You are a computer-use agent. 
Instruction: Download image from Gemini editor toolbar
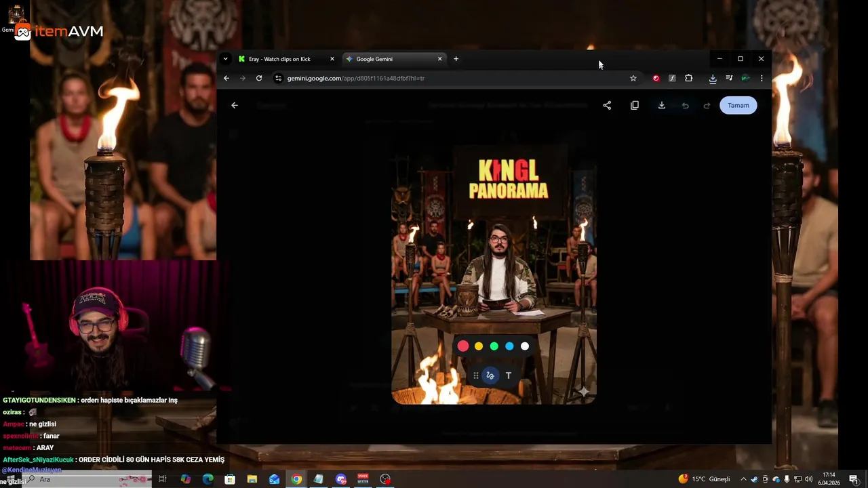pos(662,105)
